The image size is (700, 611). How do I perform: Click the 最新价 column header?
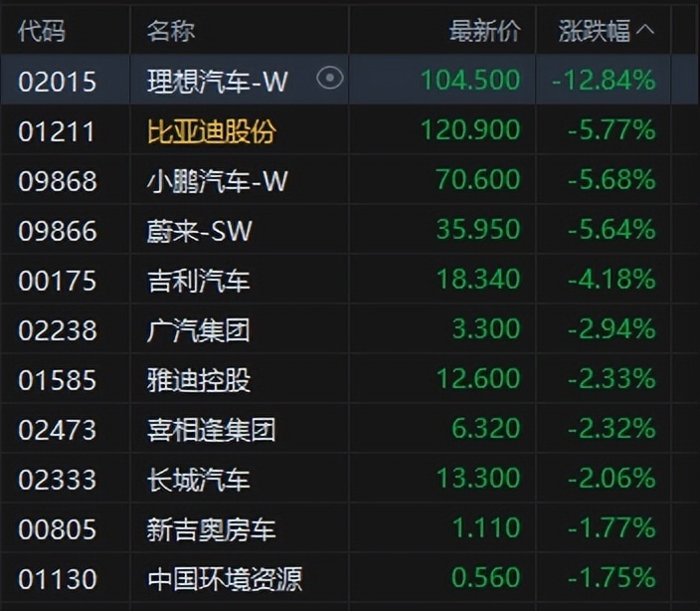click(485, 31)
